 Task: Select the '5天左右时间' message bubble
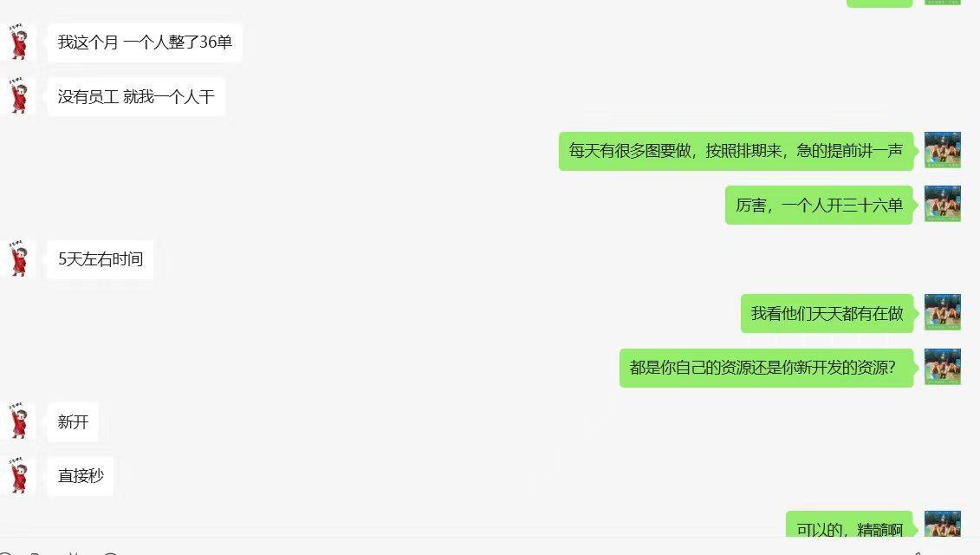click(x=100, y=259)
